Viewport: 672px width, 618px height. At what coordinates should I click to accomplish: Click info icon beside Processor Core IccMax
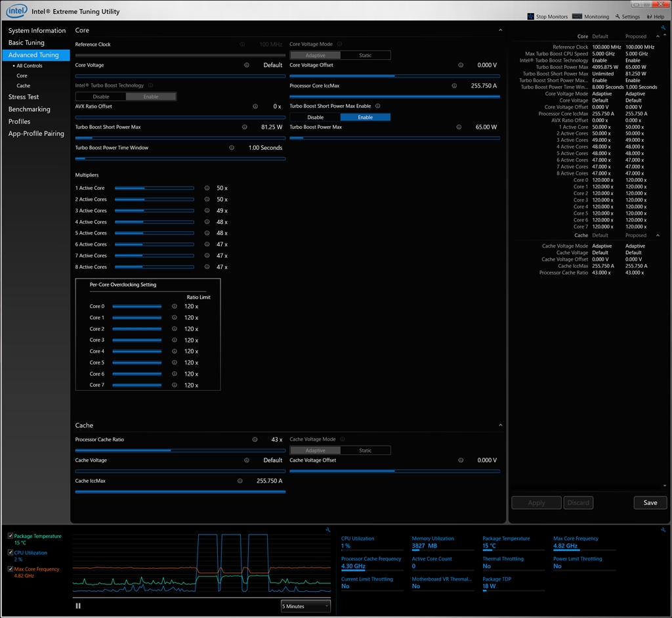tap(454, 86)
